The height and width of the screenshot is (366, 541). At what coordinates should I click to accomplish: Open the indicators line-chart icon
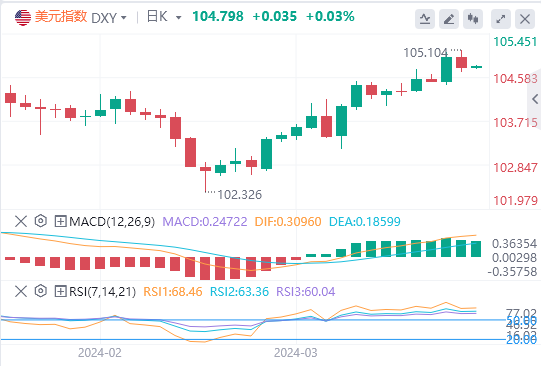pos(425,19)
